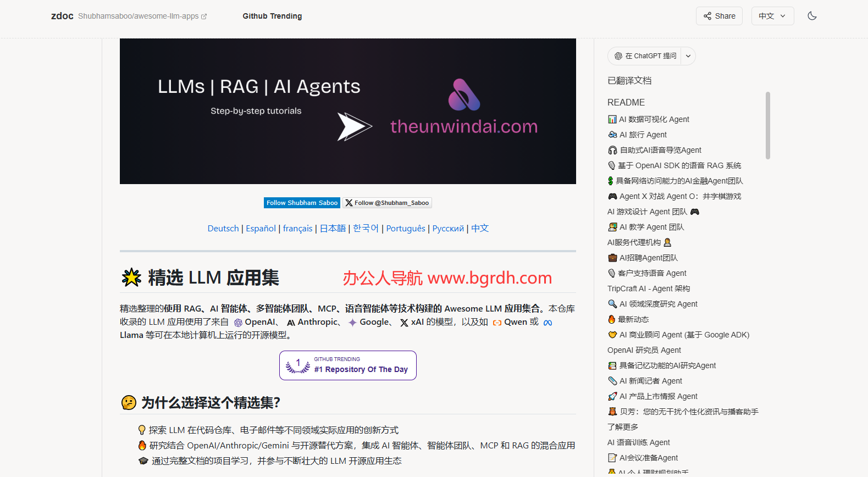The height and width of the screenshot is (477, 868).
Task: Click the zdoc logo
Action: (62, 16)
